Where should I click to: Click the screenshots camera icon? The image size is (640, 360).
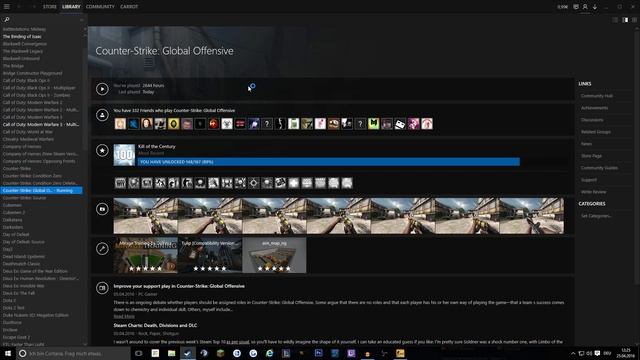click(x=102, y=209)
